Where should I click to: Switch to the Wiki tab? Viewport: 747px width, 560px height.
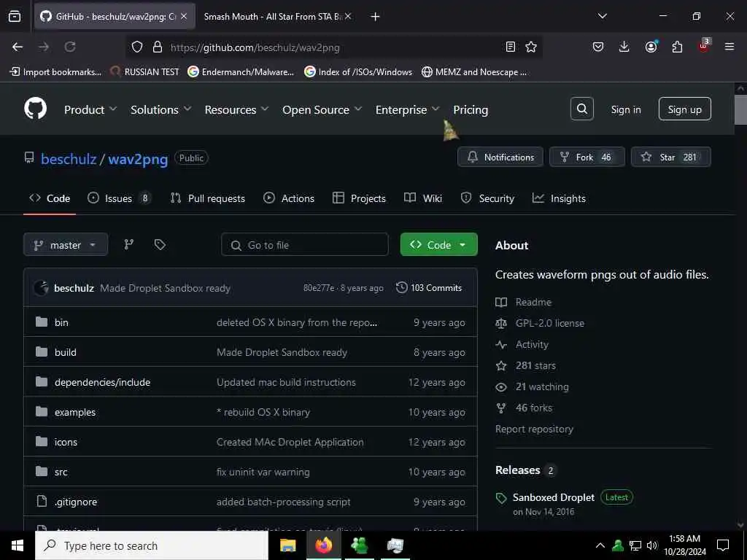coord(423,198)
